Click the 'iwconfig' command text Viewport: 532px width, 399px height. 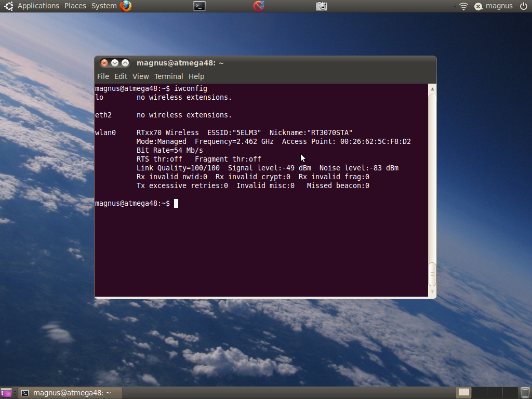(x=190, y=88)
